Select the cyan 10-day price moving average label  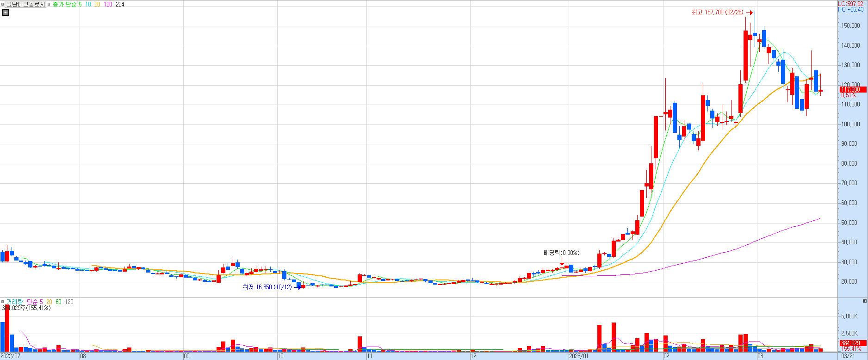click(x=88, y=4)
